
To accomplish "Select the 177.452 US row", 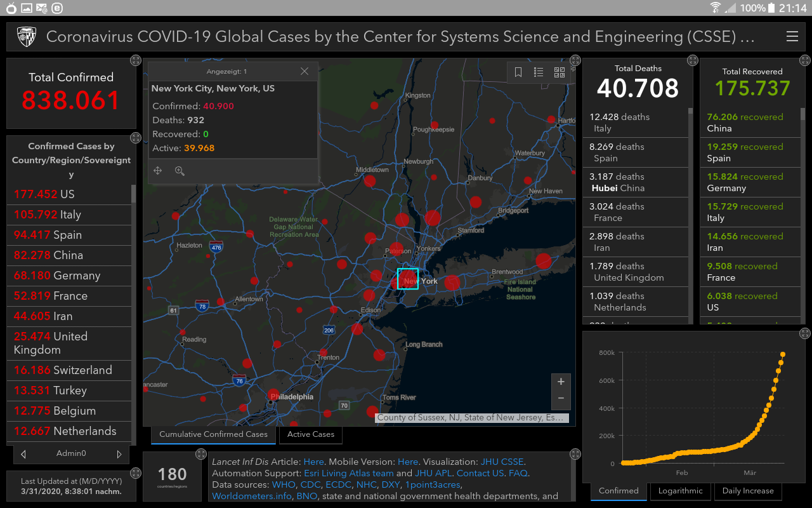I will (69, 194).
